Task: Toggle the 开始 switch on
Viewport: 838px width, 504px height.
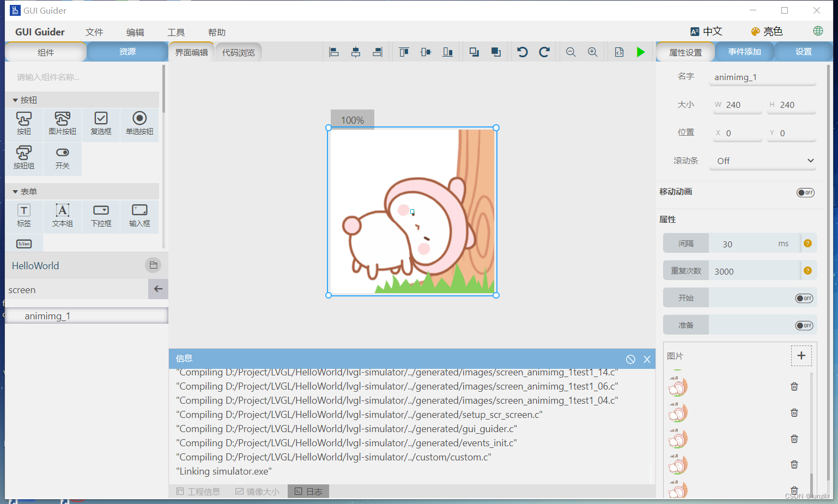Action: [804, 298]
